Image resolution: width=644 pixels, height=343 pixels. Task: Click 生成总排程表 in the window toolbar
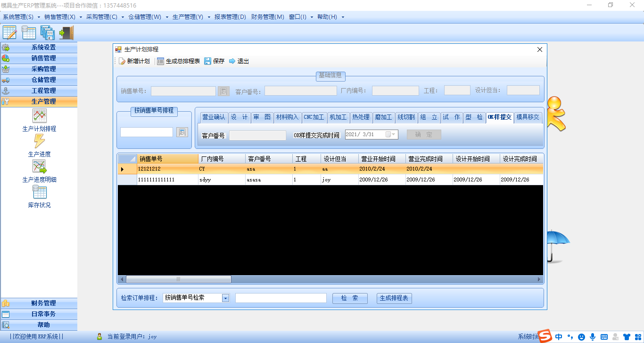click(178, 61)
